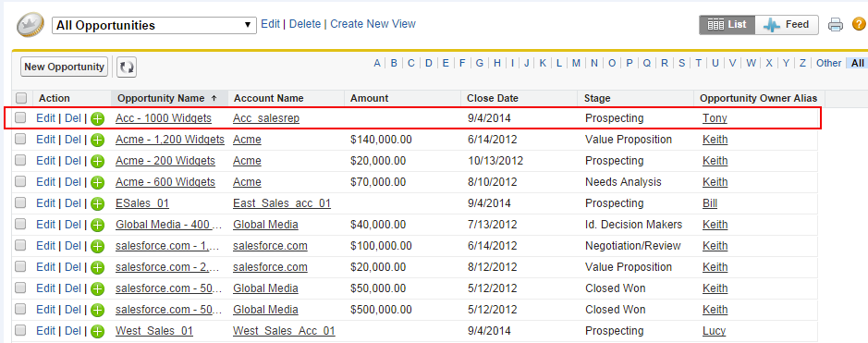Click the $140,000.00 amount cell

(x=381, y=140)
